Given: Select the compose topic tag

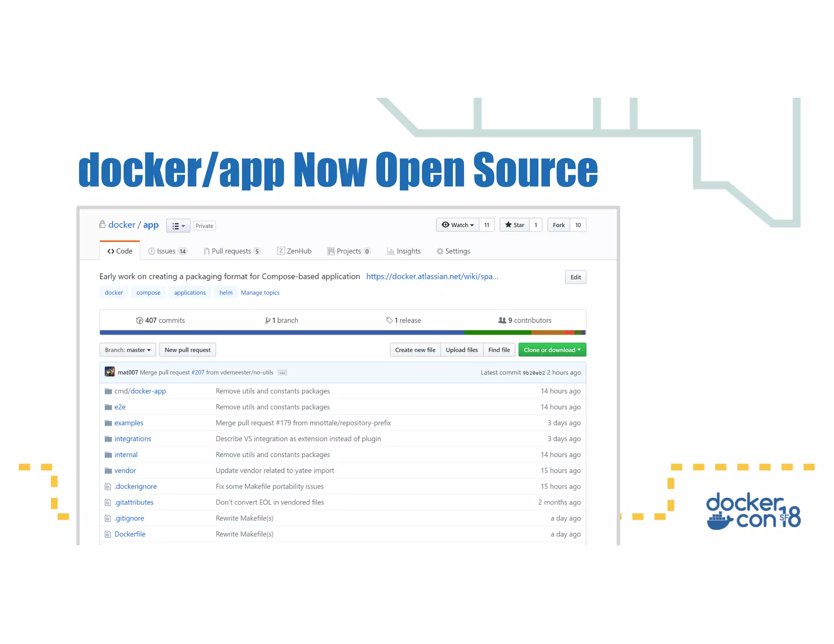Looking at the screenshot, I should click(x=148, y=293).
